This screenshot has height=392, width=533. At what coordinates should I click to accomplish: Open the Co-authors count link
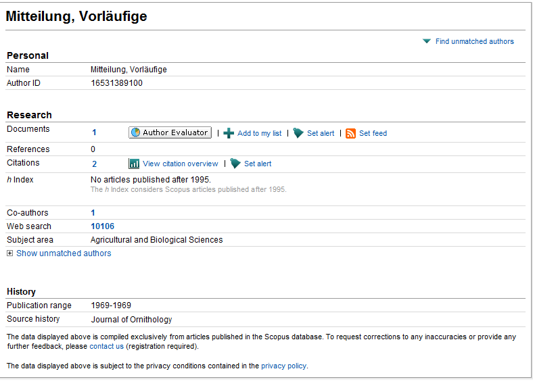click(93, 213)
